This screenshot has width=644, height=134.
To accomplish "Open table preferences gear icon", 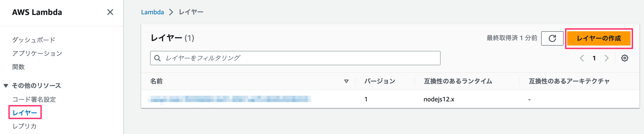I will pos(625,58).
